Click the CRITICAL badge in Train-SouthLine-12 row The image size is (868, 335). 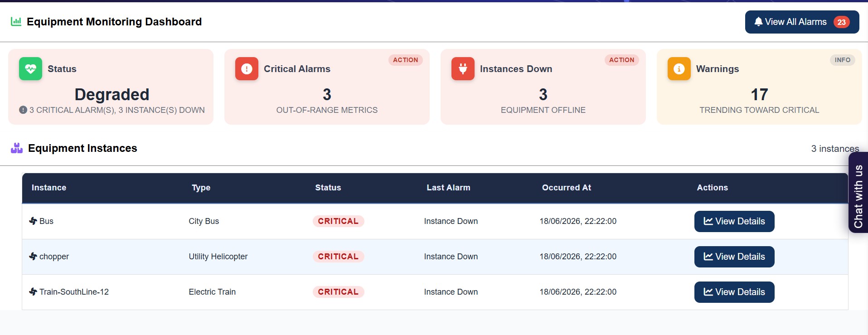click(x=338, y=292)
